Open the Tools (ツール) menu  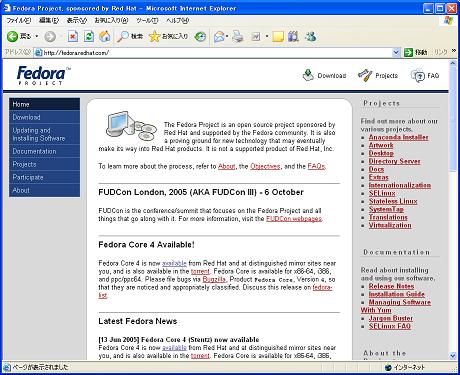pos(147,20)
